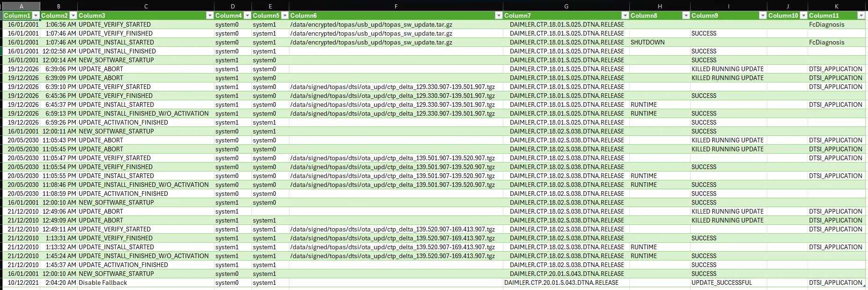Select entire column E via its letter header
This screenshot has height=290, width=868.
click(x=270, y=7)
